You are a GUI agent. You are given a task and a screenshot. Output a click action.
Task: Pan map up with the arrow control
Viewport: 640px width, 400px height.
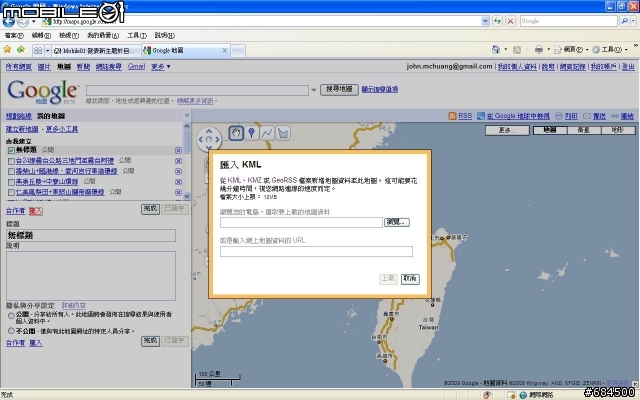tap(209, 131)
